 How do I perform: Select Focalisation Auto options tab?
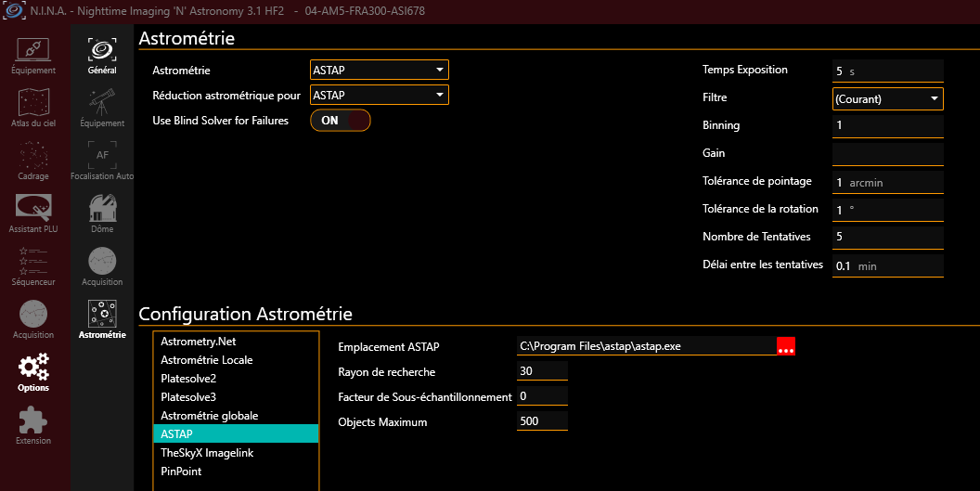pos(102,162)
